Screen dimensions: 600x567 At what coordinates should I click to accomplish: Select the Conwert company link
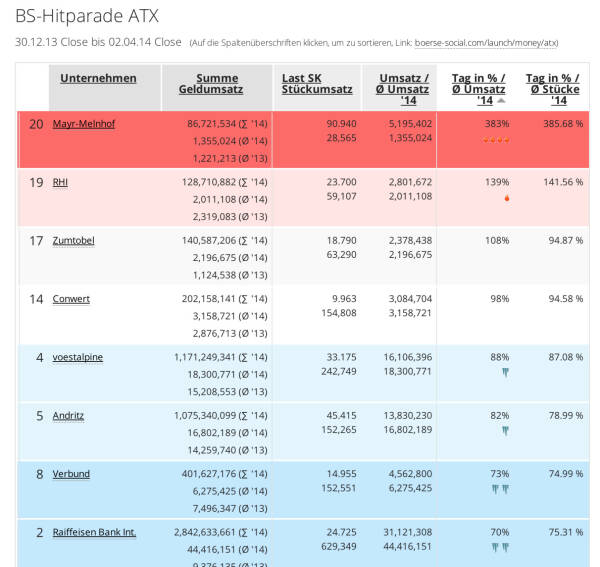(73, 299)
